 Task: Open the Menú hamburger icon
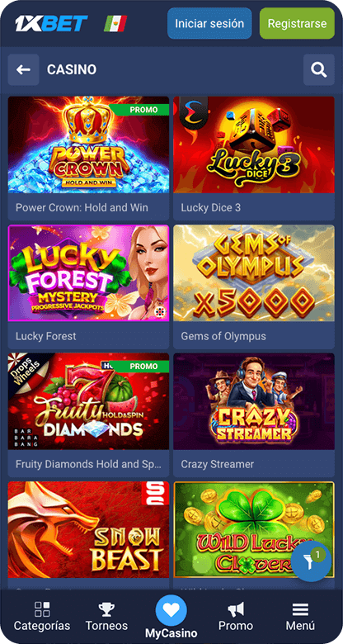tap(300, 609)
